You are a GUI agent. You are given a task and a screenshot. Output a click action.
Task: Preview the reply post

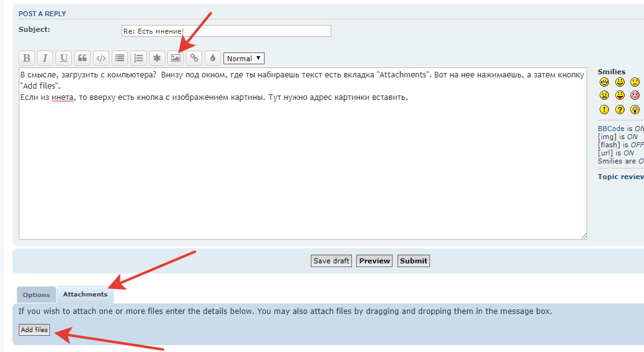point(374,261)
